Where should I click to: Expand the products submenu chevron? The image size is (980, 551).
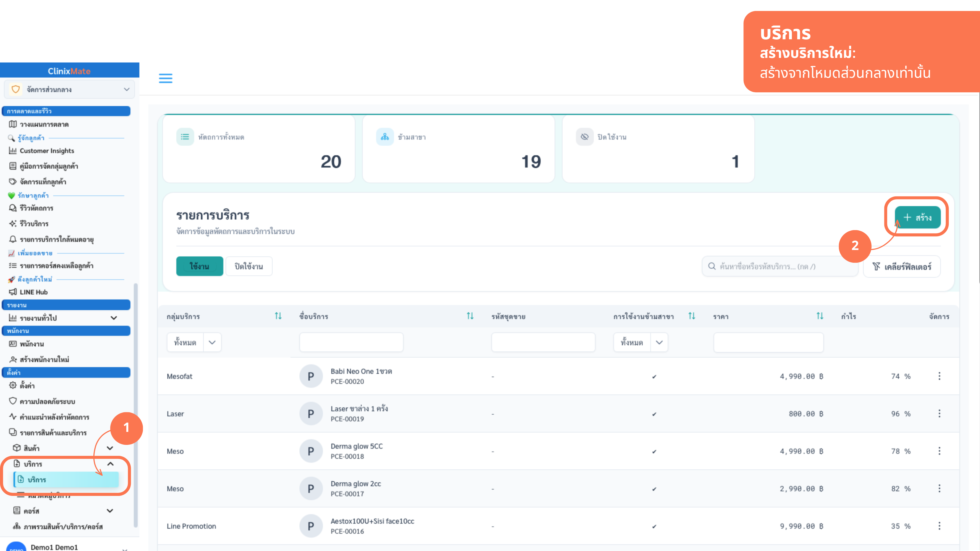[x=110, y=448]
